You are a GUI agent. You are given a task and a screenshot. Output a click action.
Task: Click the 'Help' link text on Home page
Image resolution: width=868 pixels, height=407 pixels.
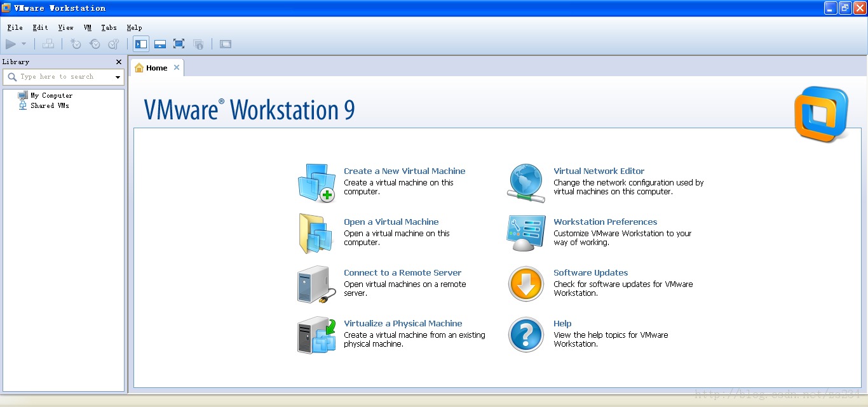562,324
